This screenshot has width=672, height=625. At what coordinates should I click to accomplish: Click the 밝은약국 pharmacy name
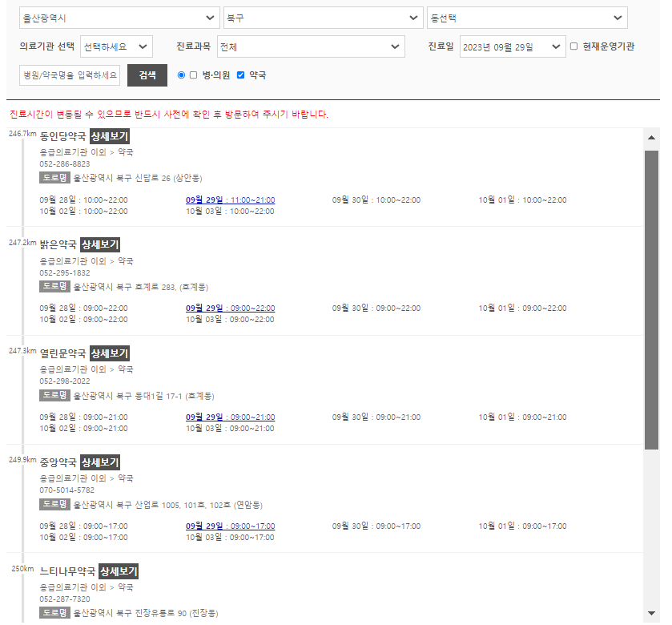(x=58, y=244)
